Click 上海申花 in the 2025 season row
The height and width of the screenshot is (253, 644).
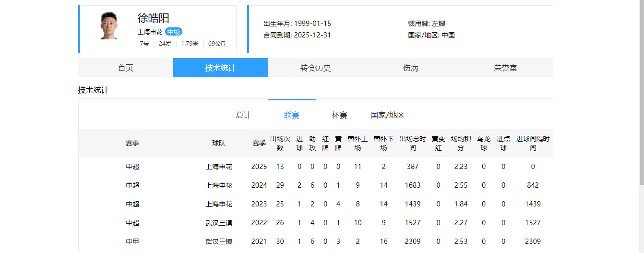pyautogui.click(x=219, y=167)
